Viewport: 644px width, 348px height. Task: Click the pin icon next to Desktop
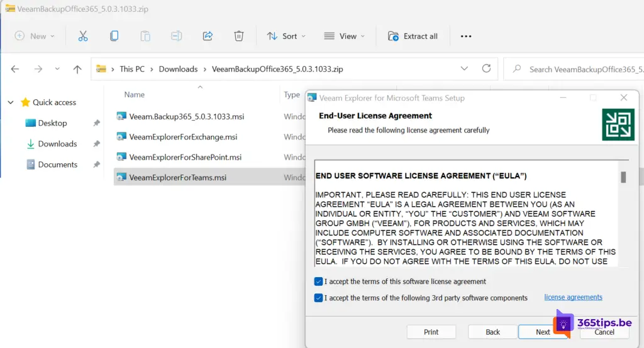point(96,122)
